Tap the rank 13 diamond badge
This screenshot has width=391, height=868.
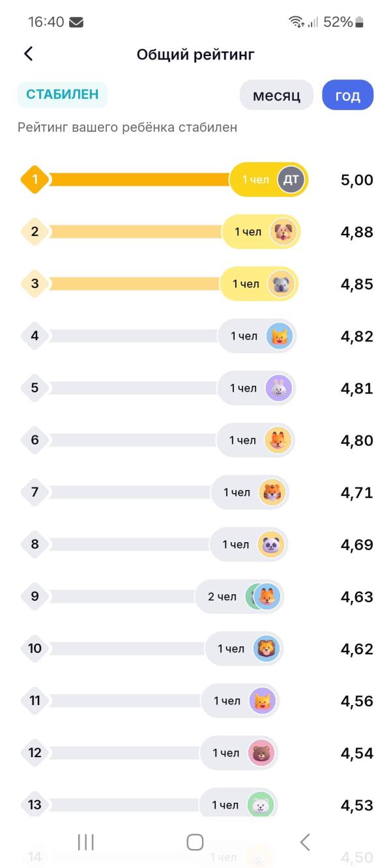pos(35,805)
